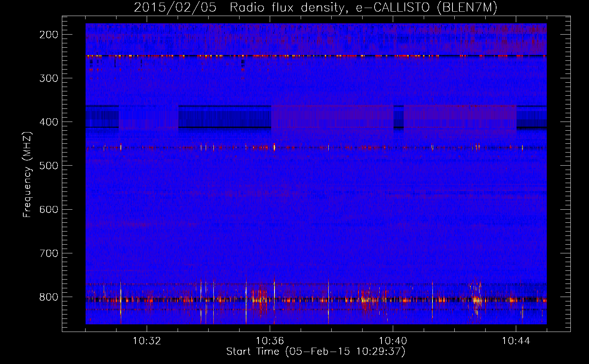The height and width of the screenshot is (364, 589).
Task: Click the 500 frequency tick label
Action: tap(48, 166)
